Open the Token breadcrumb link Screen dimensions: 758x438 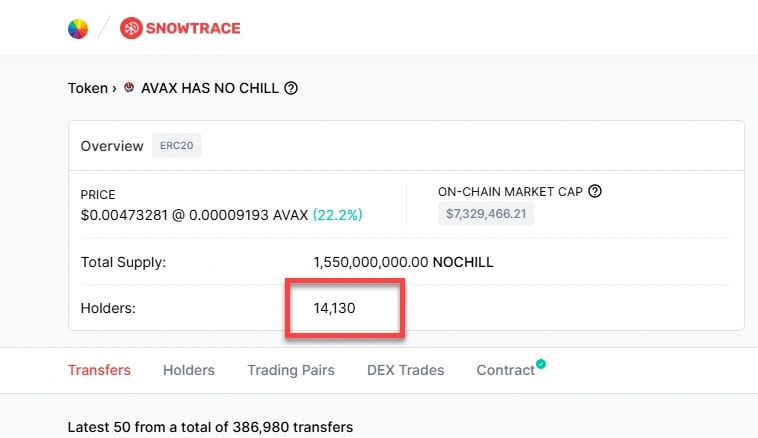[87, 88]
